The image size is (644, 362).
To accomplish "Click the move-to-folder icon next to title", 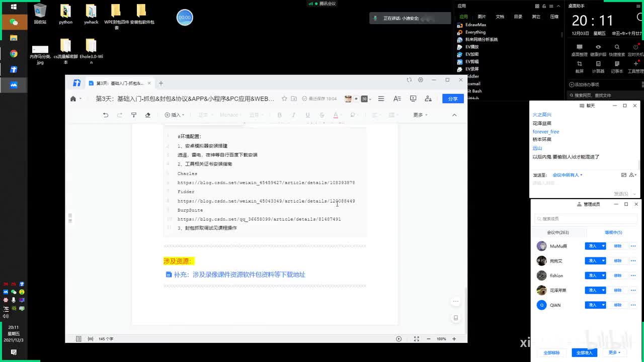I will coord(294,99).
